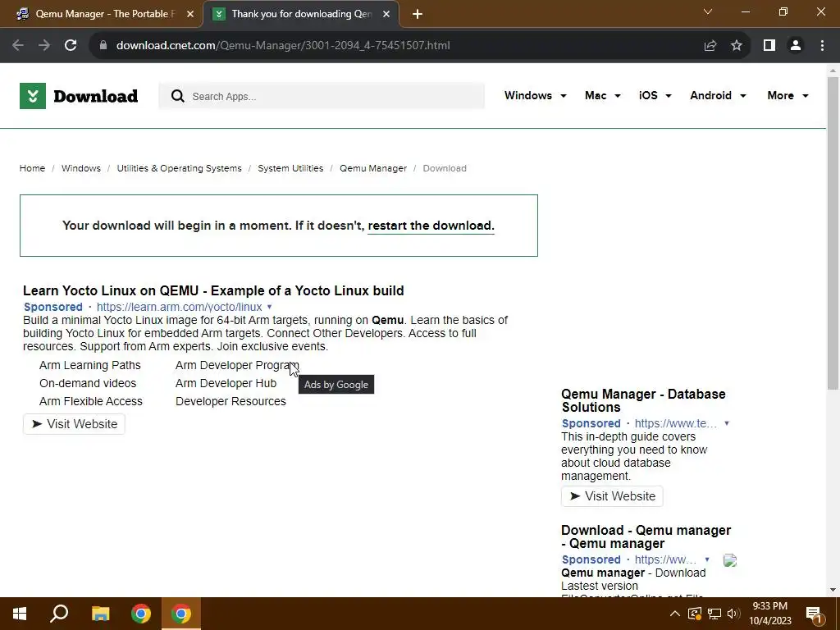
Task: Open File Explorer from taskbar
Action: 100,614
